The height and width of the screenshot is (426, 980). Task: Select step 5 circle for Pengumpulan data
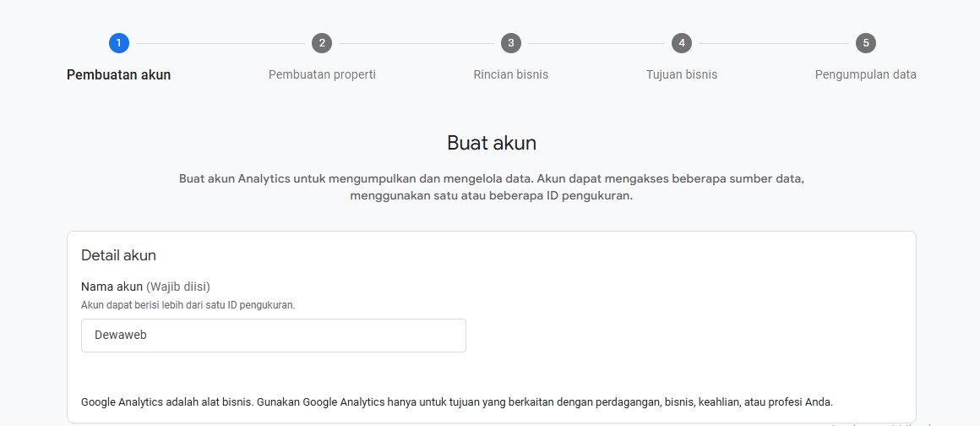pos(866,43)
